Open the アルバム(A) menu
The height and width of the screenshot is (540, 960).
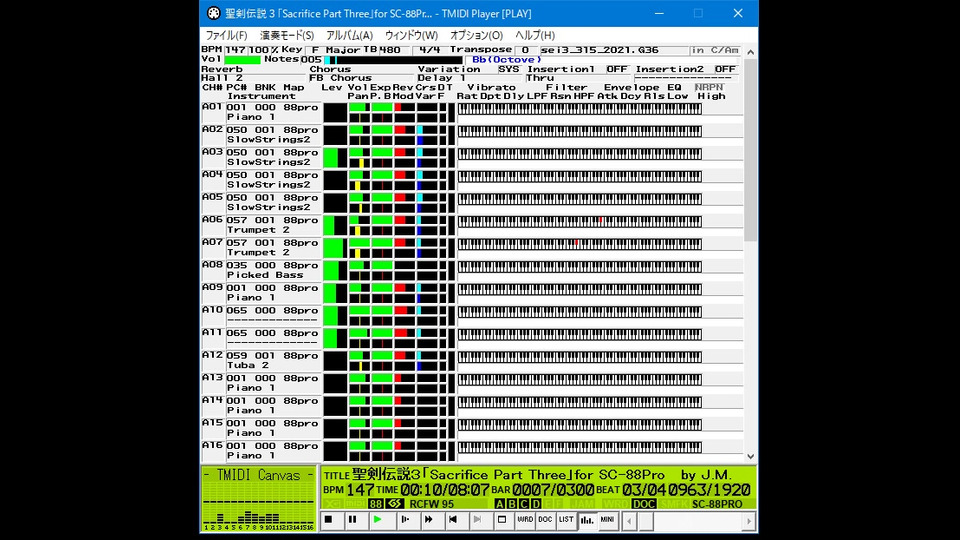350,36
